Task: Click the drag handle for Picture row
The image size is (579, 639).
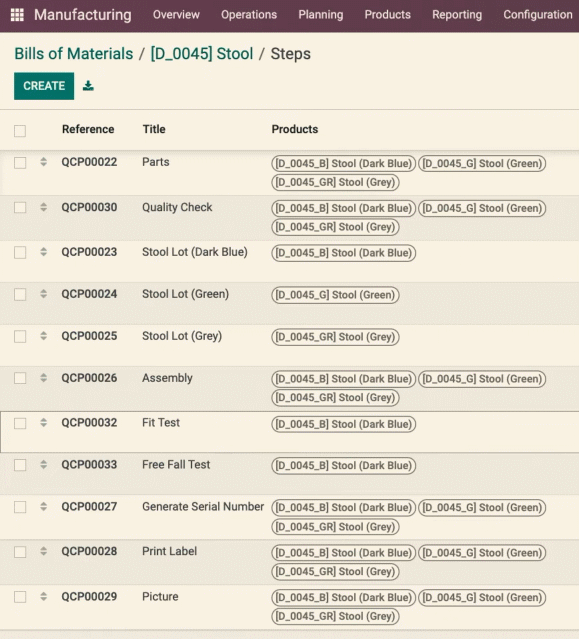Action: 44,597
